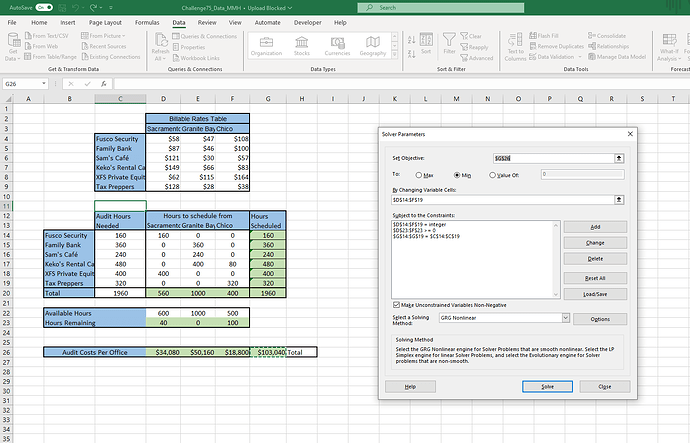
Task: Click Flash Fill
Action: click(543, 36)
